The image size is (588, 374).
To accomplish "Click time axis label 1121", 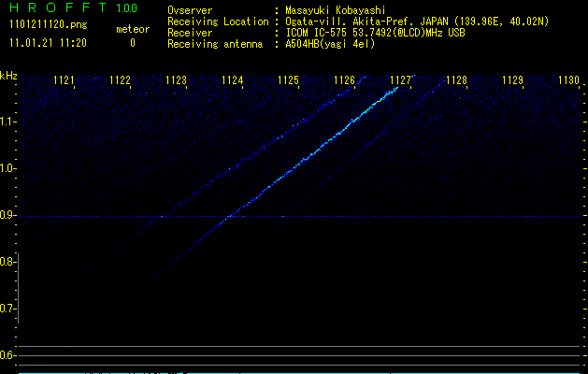I will point(64,80).
